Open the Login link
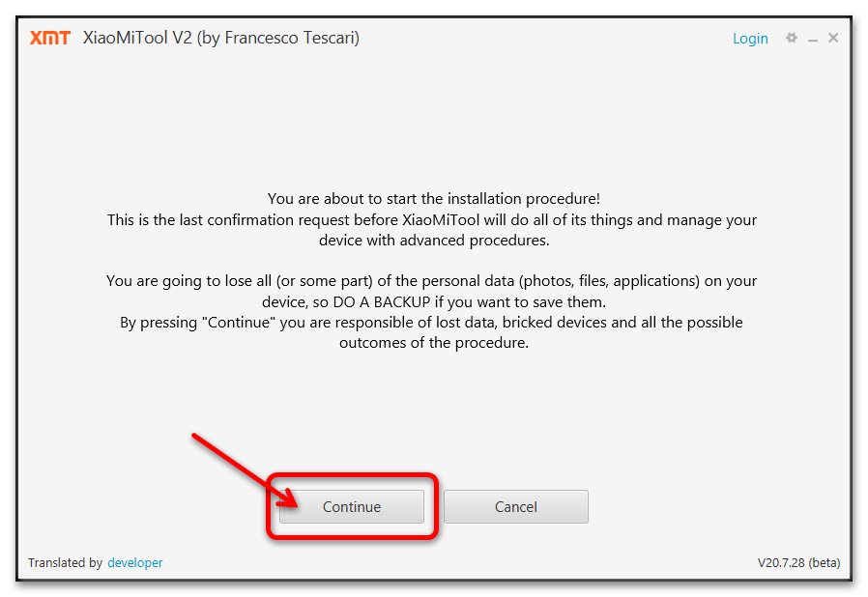This screenshot has height=597, width=868. tap(750, 39)
